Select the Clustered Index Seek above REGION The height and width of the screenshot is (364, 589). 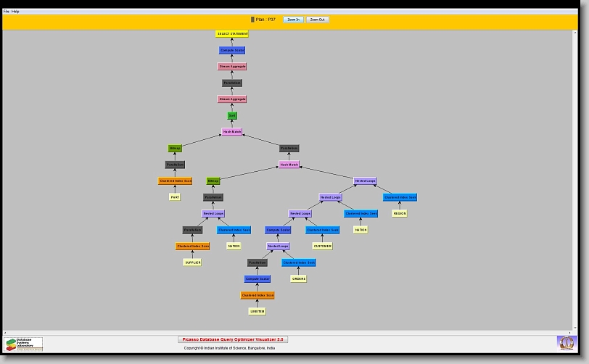pos(400,197)
